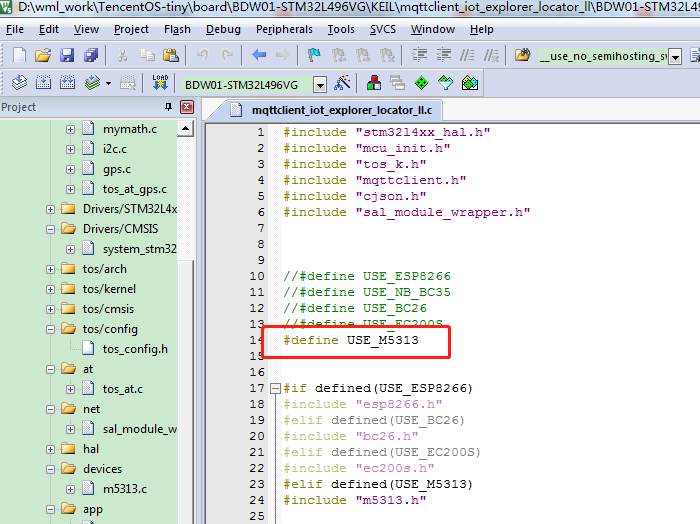Click the find text field __use_no_semihosting
Image resolution: width=700 pixels, height=524 pixels.
point(603,57)
